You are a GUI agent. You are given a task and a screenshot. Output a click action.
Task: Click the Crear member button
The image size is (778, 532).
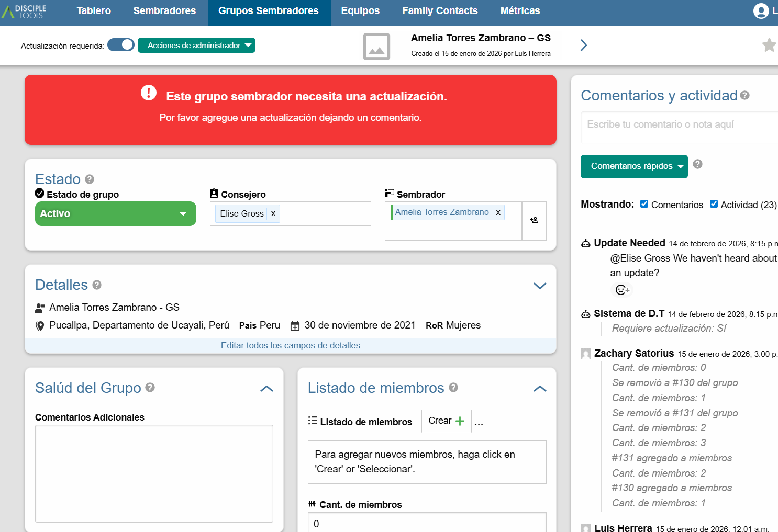pos(446,421)
